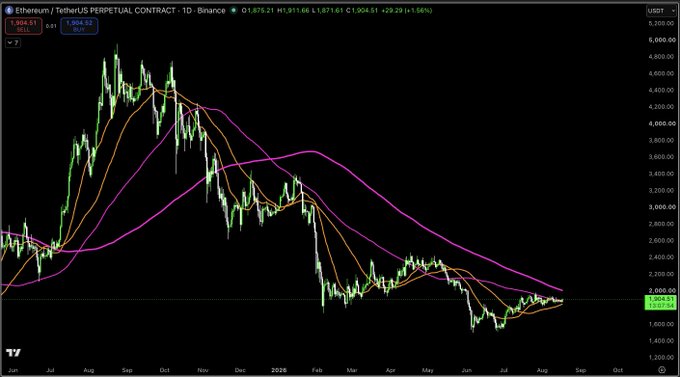The width and height of the screenshot is (680, 377).
Task: Click the high price H1,911.66
Action: point(293,10)
